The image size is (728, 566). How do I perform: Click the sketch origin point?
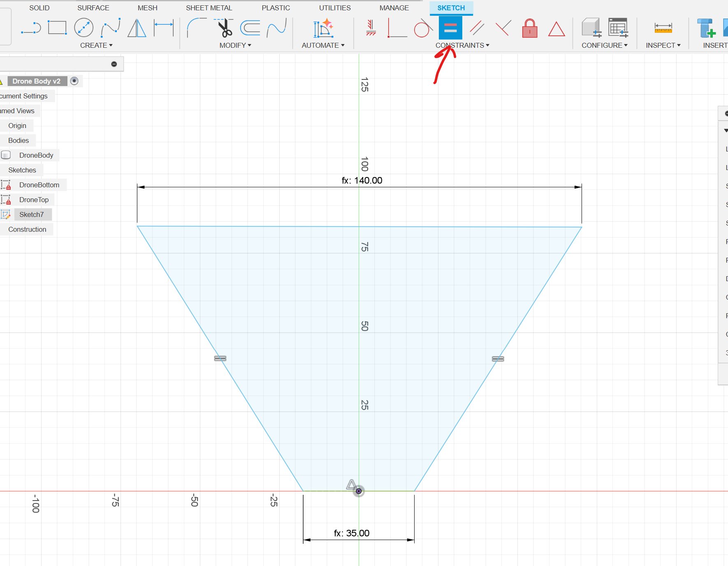pos(359,491)
